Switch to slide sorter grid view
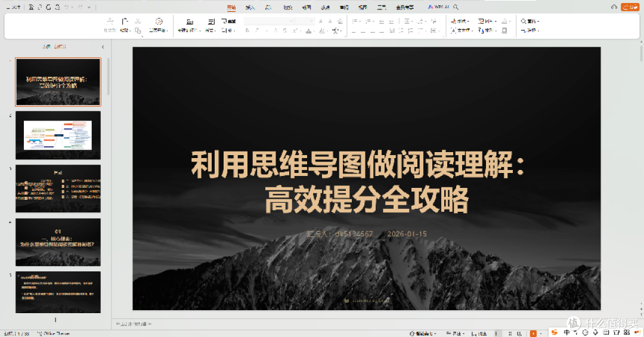The width and height of the screenshot is (644, 337). (x=510, y=333)
